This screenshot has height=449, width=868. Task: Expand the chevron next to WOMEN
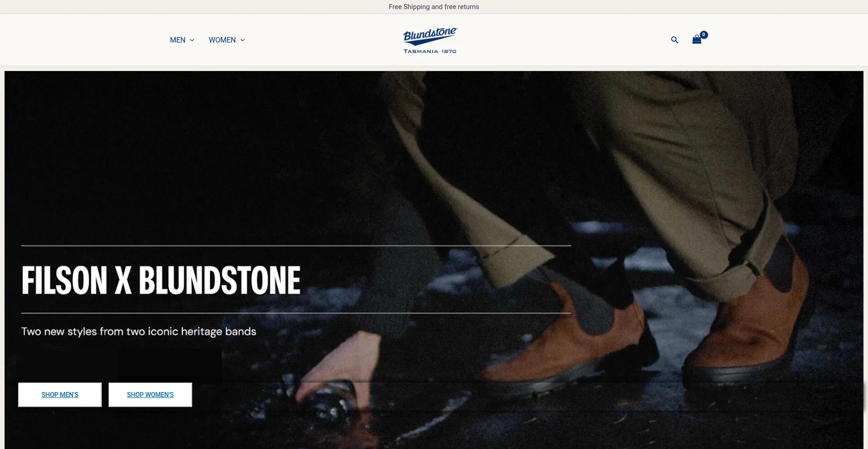243,40
